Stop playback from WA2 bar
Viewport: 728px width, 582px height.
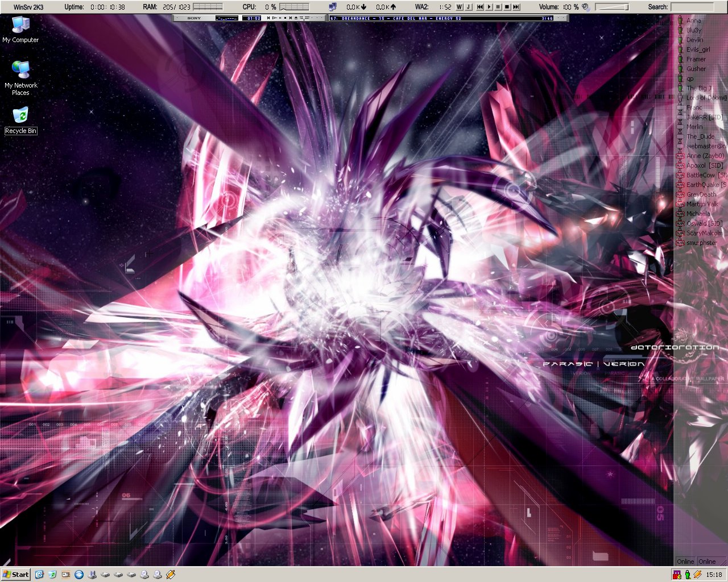click(x=507, y=7)
